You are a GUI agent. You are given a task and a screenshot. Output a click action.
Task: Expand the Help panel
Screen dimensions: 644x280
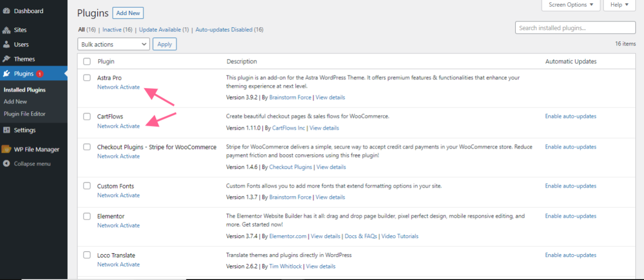click(x=619, y=5)
